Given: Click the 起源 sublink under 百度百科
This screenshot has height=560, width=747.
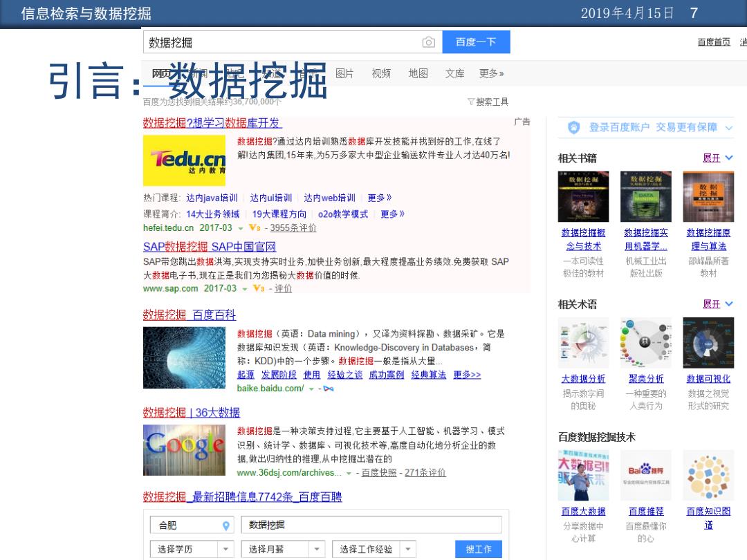Looking at the screenshot, I should pos(246,375).
